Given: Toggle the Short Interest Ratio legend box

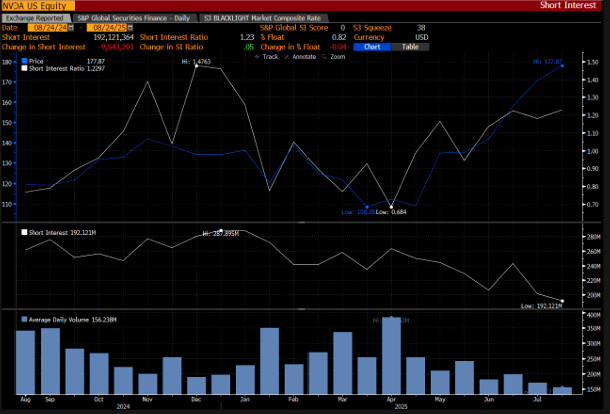Looking at the screenshot, I should pos(25,67).
